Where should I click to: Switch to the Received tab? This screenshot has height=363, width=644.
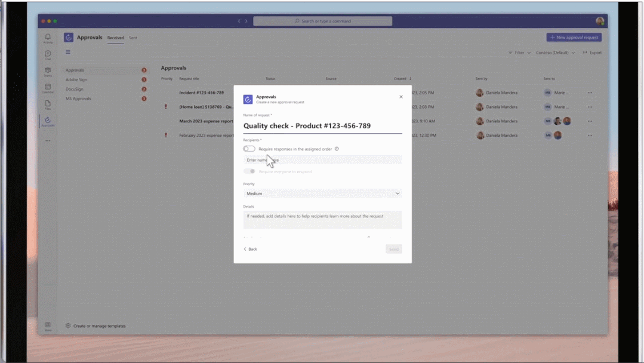click(x=115, y=38)
